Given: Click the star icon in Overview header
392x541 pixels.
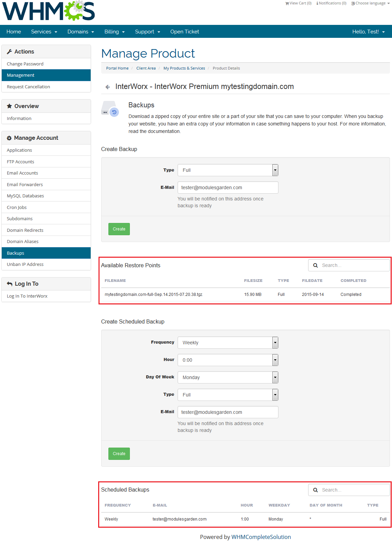Looking at the screenshot, I should click(x=10, y=106).
